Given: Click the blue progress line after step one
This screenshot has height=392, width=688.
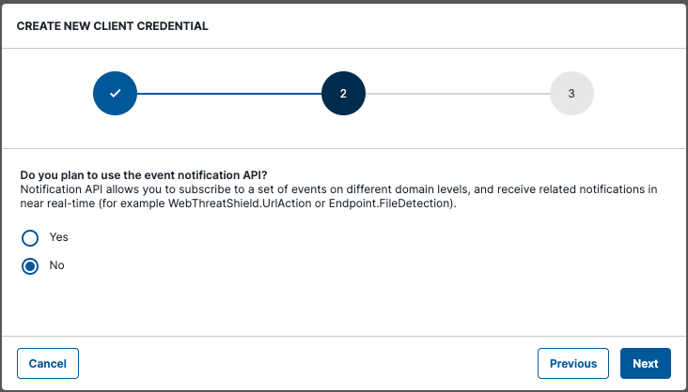Looking at the screenshot, I should click(x=229, y=94).
